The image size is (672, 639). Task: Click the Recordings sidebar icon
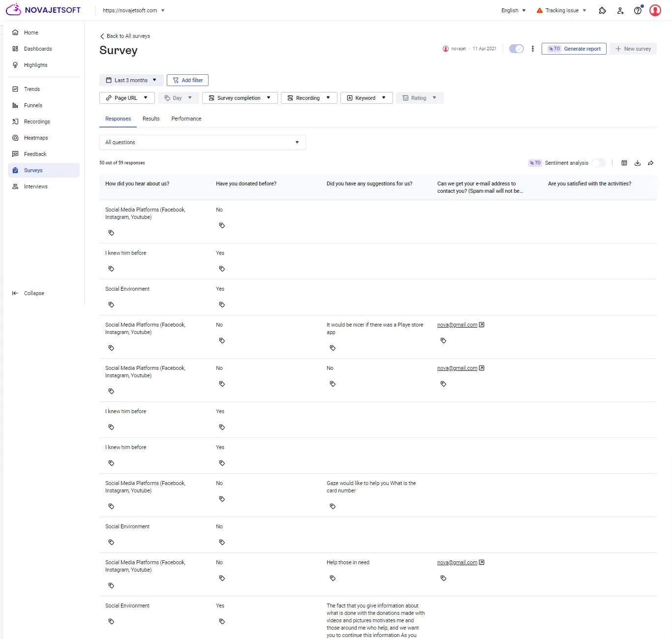(x=15, y=122)
